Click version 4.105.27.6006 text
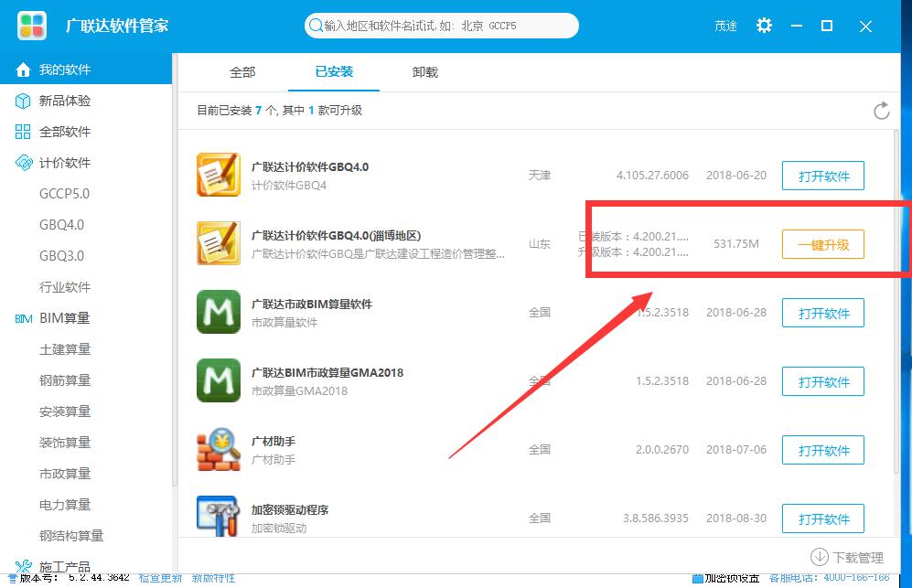The width and height of the screenshot is (912, 588). tap(652, 175)
